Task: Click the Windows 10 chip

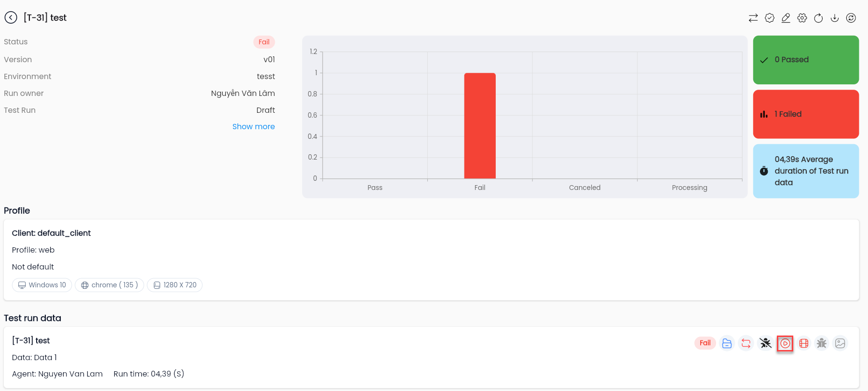Action: click(x=42, y=285)
